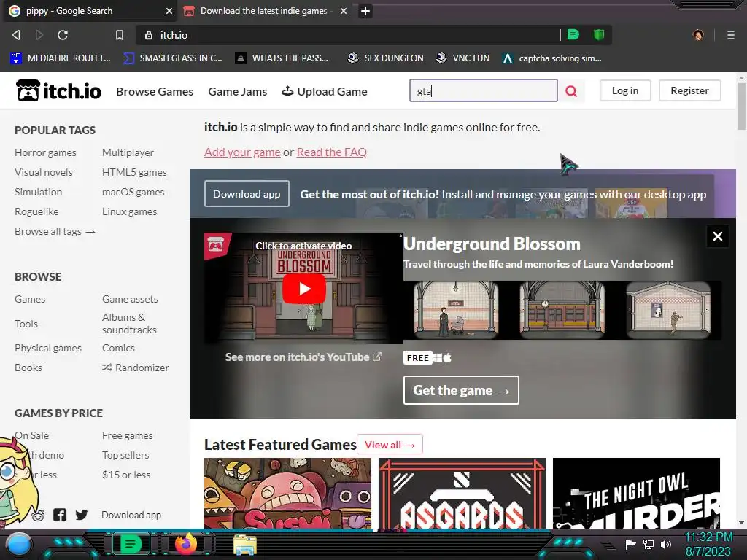Screen dimensions: 747x560
Task: Open $15 or less link
Action: pyautogui.click(x=125, y=475)
